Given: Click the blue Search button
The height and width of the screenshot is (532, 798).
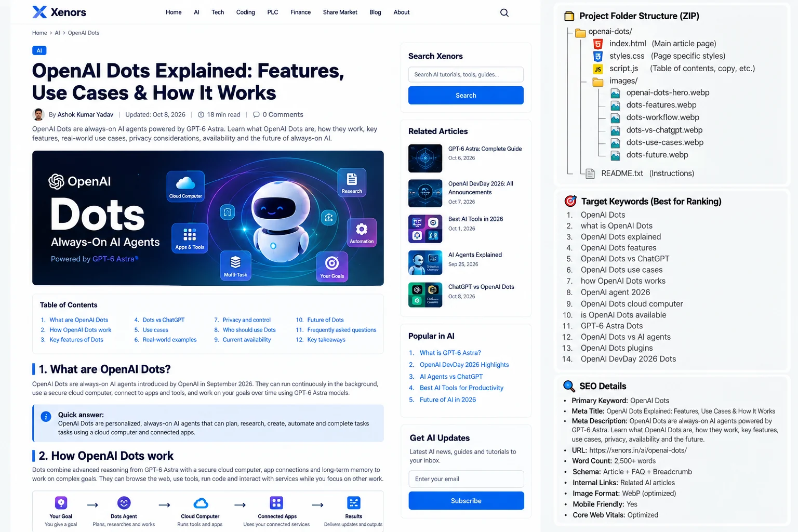Looking at the screenshot, I should point(466,96).
